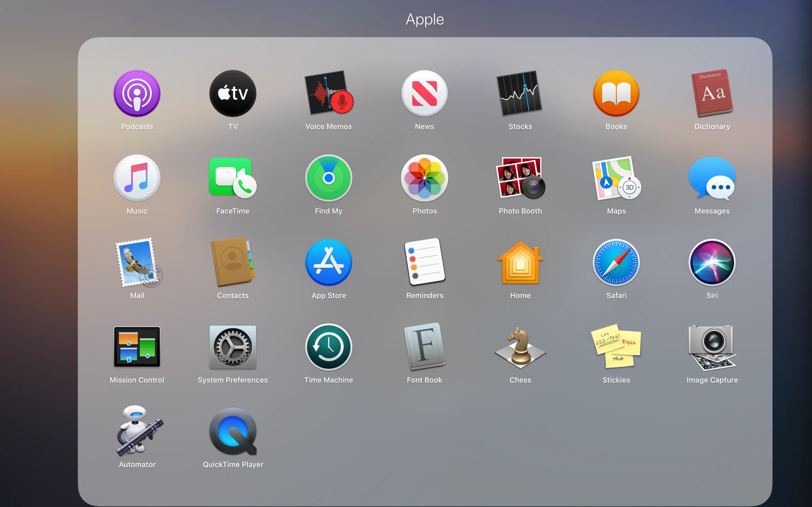Launch the Time Machine app
Viewport: 812px width, 507px height.
pyautogui.click(x=328, y=347)
